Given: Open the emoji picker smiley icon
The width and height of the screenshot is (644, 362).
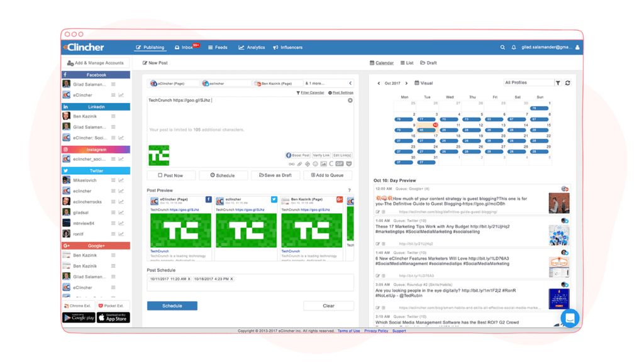Looking at the screenshot, I should click(x=316, y=164).
